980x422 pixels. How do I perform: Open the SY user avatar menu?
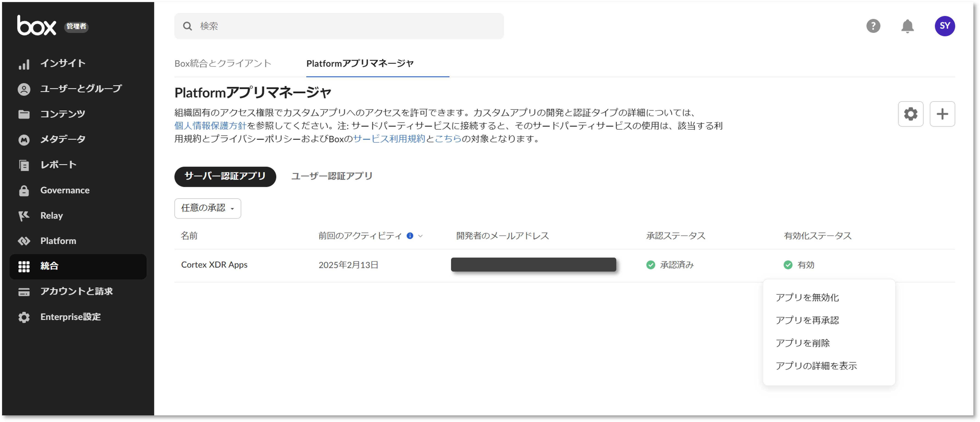coord(945,26)
